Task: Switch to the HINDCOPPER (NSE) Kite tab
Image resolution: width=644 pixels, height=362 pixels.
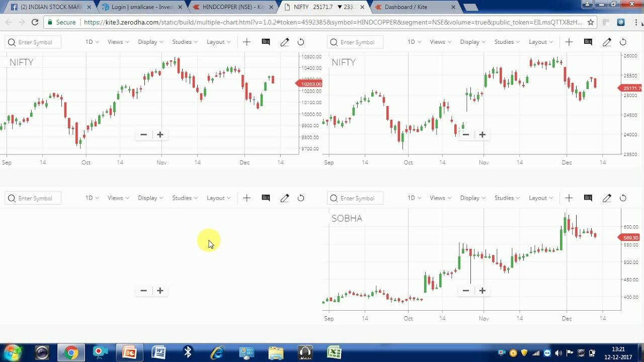Action: click(x=234, y=7)
